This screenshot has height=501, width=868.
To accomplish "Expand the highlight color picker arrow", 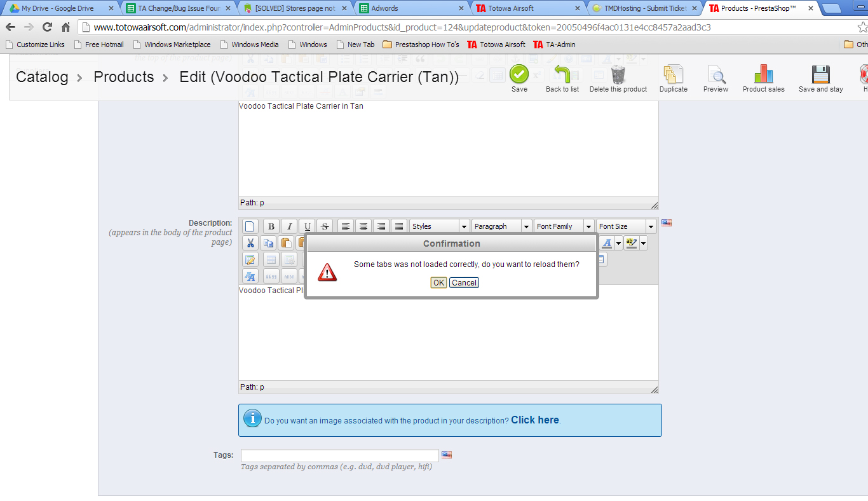I will coord(644,243).
